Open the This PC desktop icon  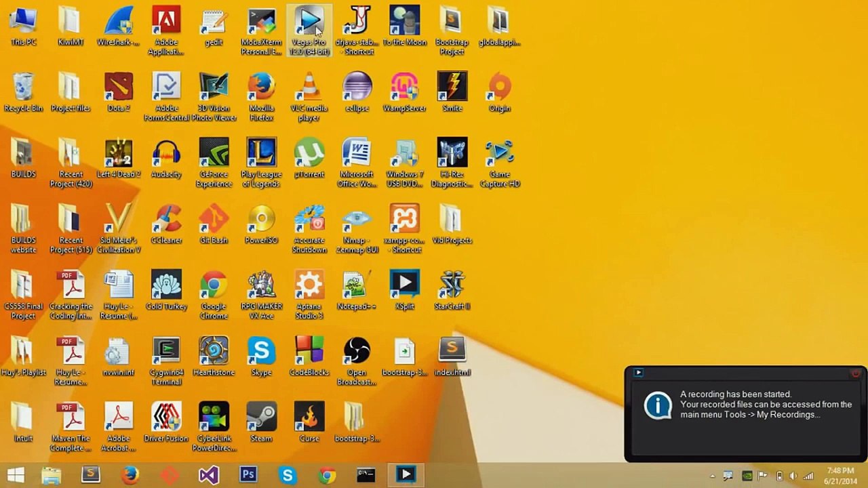[23, 27]
